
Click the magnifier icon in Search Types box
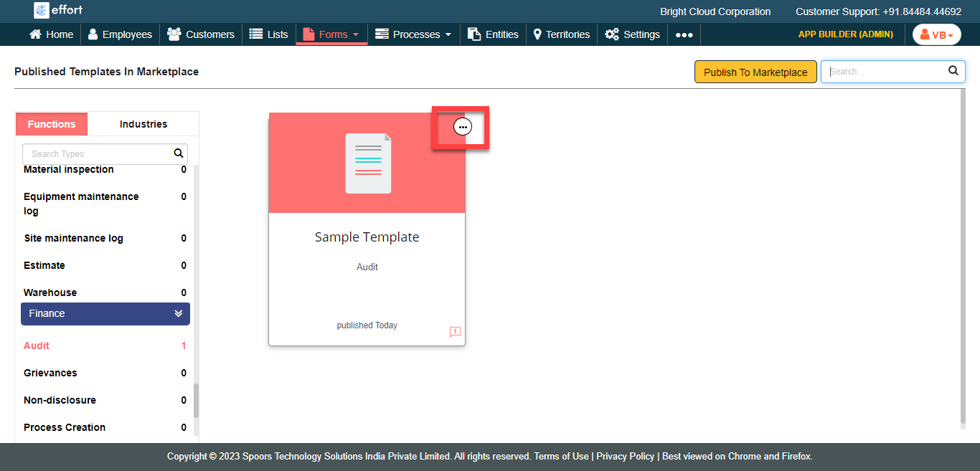point(179,153)
